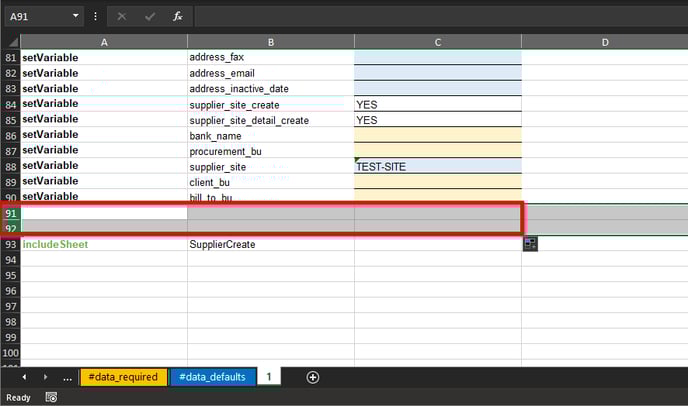Select cell with client_bu
Image resolution: width=688 pixels, height=406 pixels.
tap(271, 182)
